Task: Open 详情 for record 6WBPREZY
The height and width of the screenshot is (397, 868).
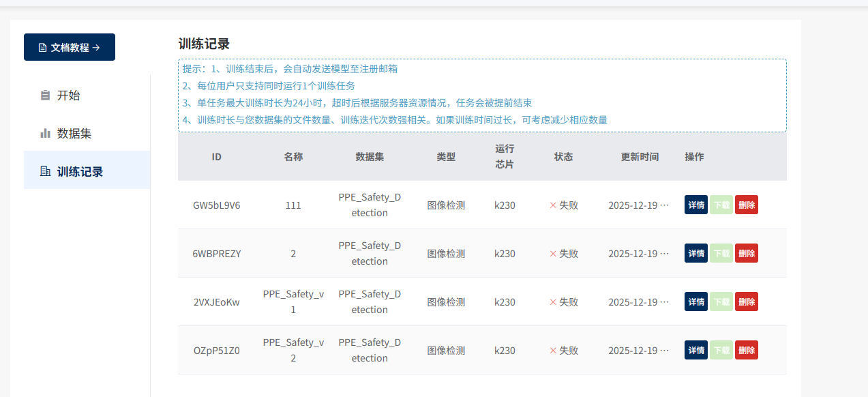Action: click(x=695, y=254)
